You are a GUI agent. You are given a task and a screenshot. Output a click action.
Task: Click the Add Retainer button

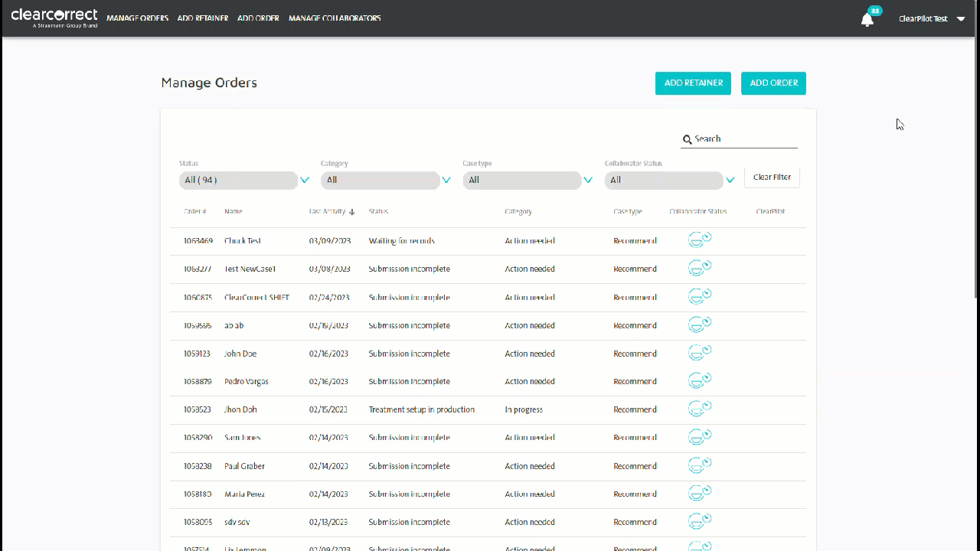693,83
